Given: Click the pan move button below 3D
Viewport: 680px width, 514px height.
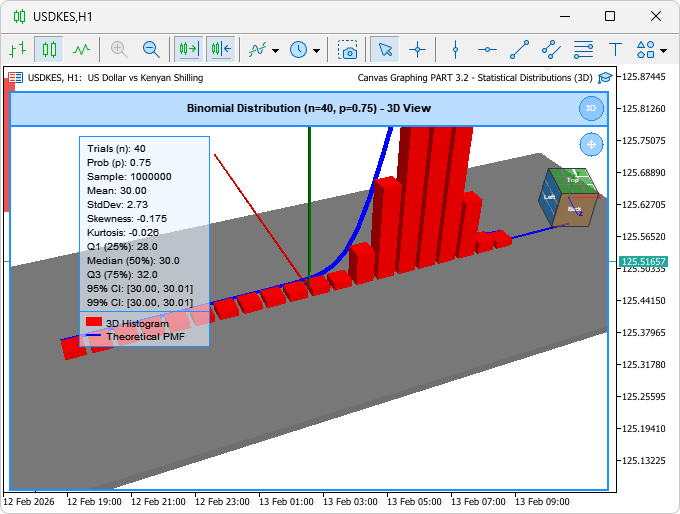Looking at the screenshot, I should [x=591, y=144].
